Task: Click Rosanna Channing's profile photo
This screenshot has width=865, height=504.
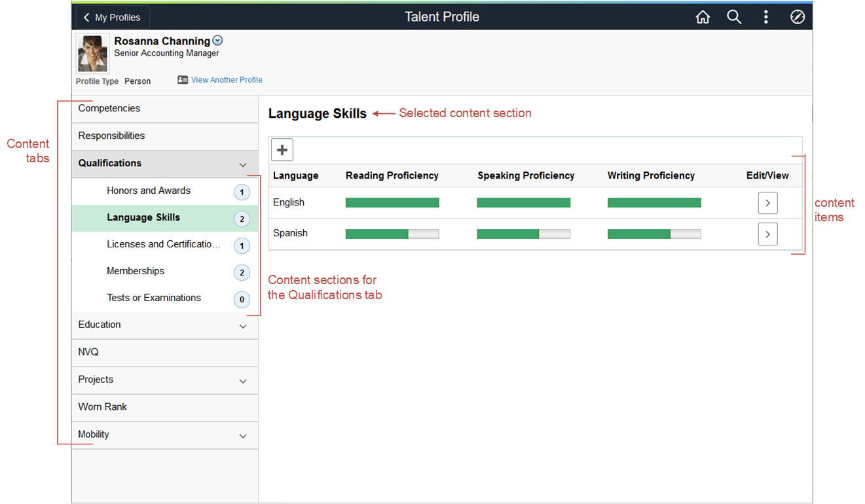Action: click(92, 52)
